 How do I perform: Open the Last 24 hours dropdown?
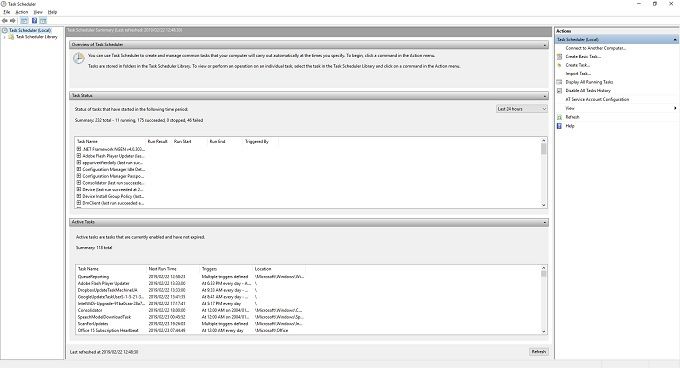click(522, 109)
